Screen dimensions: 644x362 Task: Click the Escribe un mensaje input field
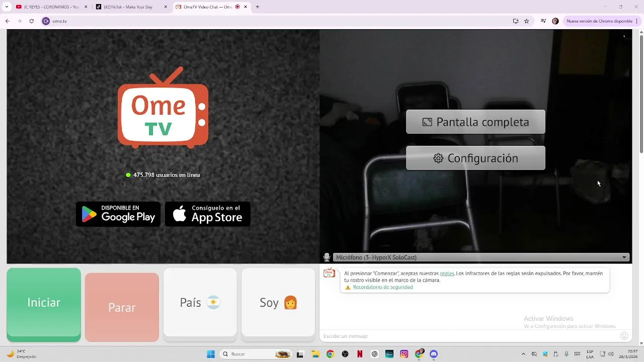point(468,336)
